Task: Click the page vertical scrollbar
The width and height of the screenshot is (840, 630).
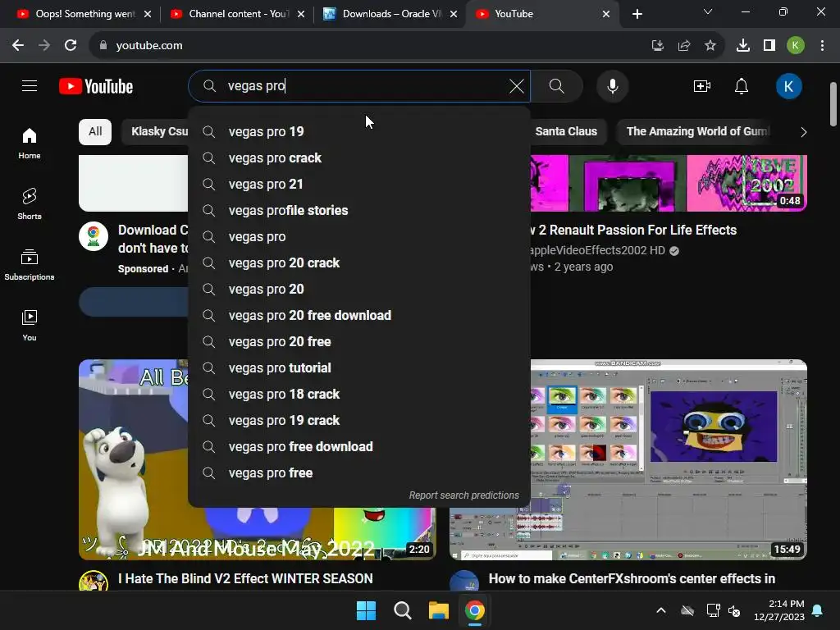Action: pos(833,104)
